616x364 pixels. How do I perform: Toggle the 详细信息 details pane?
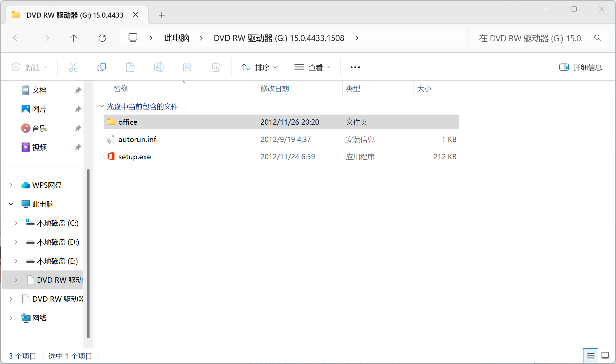pyautogui.click(x=580, y=67)
